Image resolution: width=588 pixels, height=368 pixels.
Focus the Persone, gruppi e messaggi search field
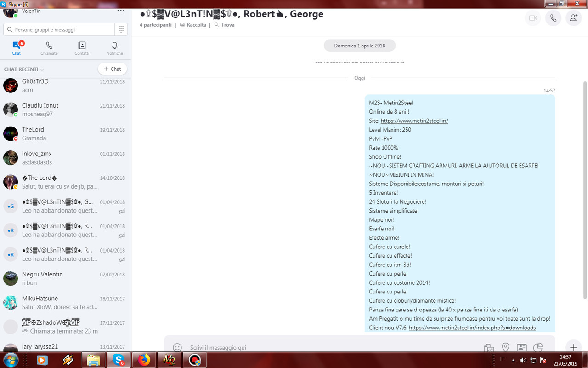pyautogui.click(x=59, y=29)
